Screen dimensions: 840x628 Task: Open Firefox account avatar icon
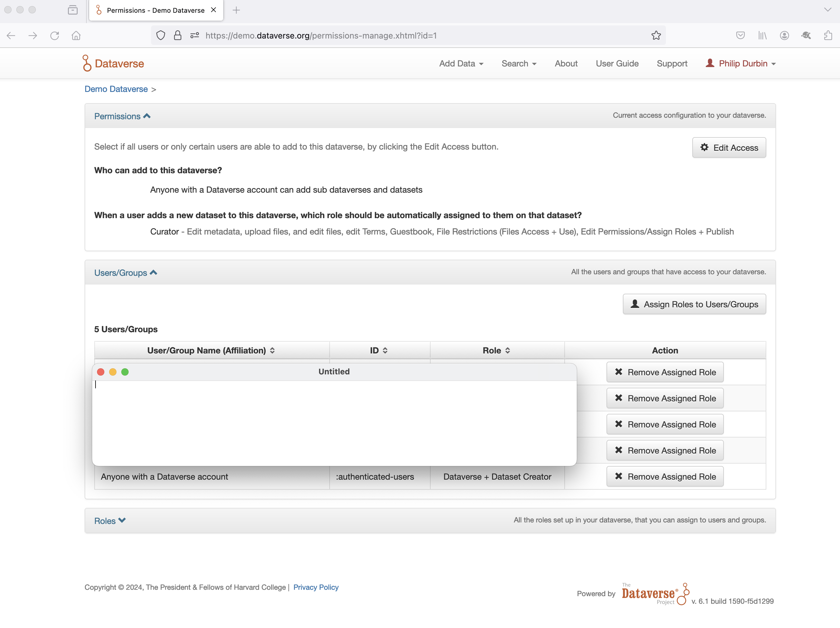tap(784, 35)
